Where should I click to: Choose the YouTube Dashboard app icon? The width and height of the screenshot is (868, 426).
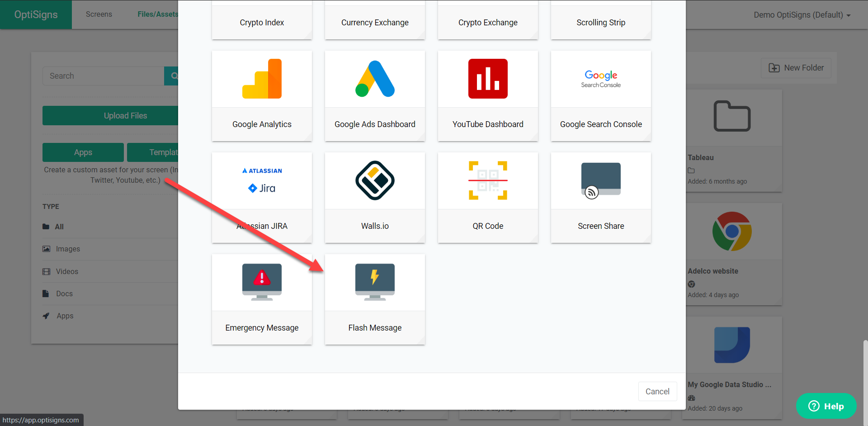(488, 79)
